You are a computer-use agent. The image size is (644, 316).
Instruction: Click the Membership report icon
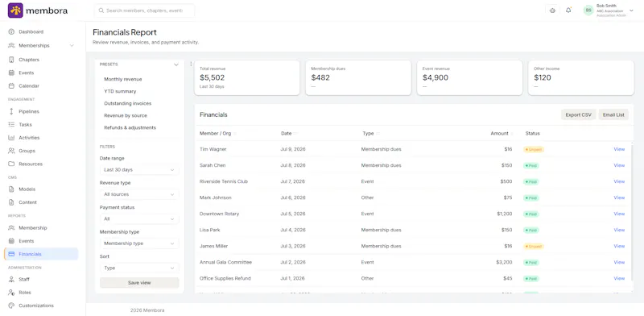(11, 228)
